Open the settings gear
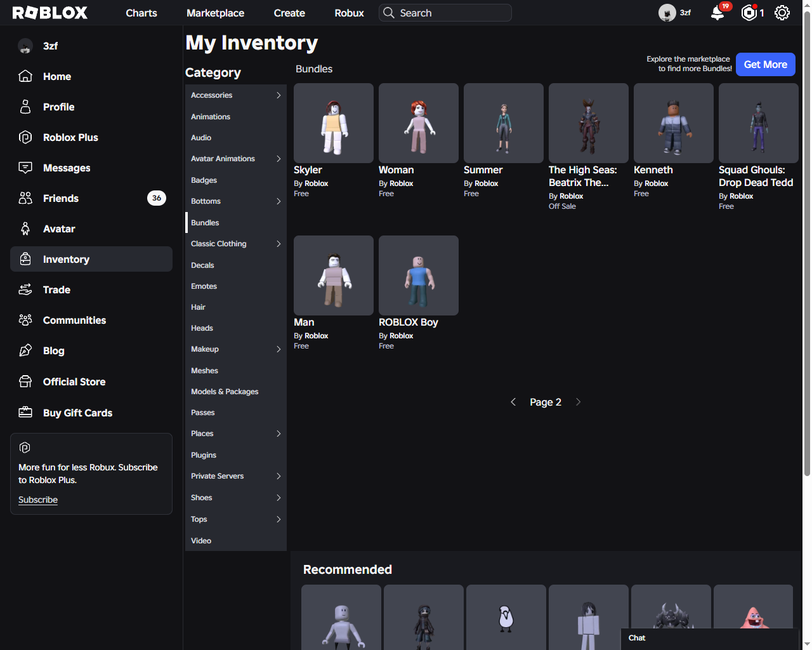812x650 pixels. [782, 13]
